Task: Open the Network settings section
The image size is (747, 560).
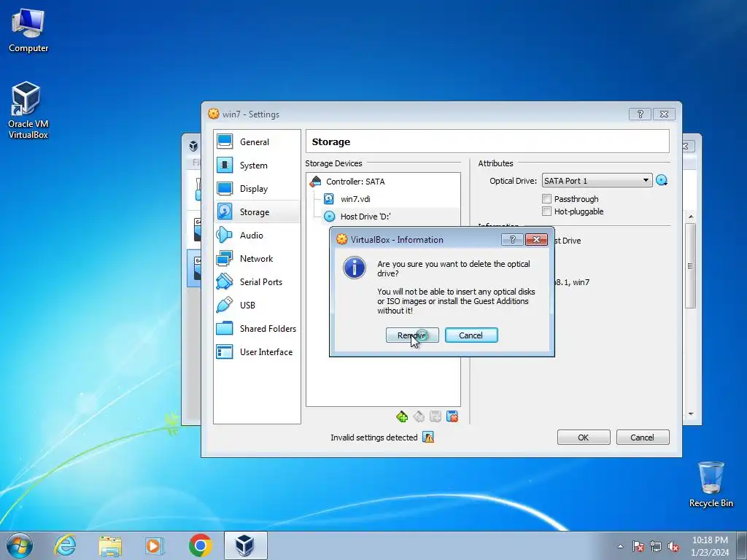Action: pos(257,259)
